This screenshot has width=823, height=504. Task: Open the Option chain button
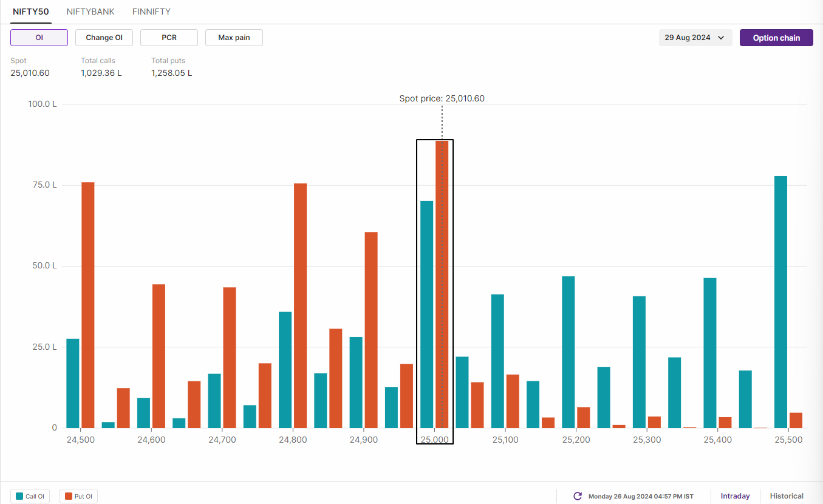click(776, 38)
